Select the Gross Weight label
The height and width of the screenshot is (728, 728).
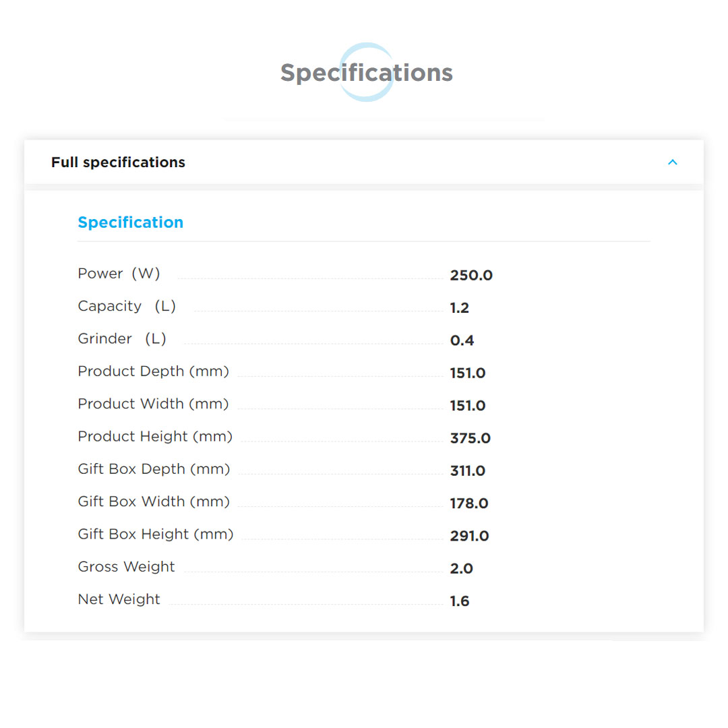coord(126,567)
